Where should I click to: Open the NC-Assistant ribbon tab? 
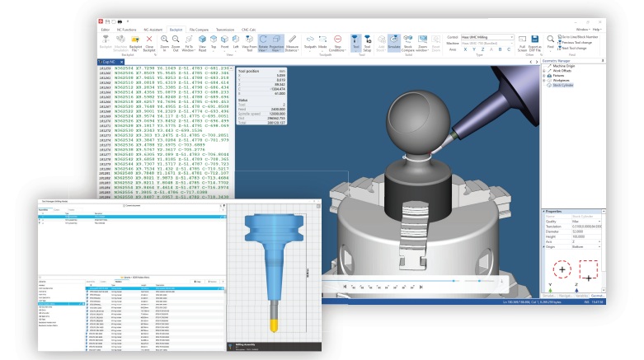153,30
